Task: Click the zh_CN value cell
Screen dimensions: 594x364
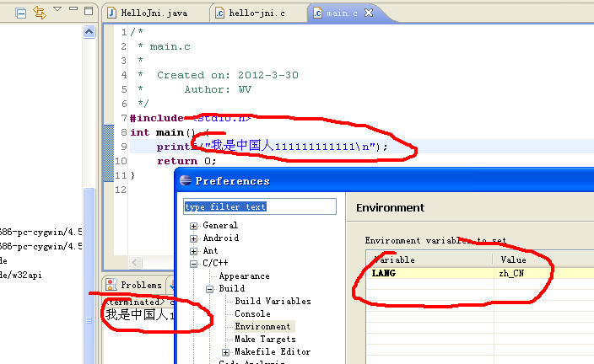Action: 544,273
